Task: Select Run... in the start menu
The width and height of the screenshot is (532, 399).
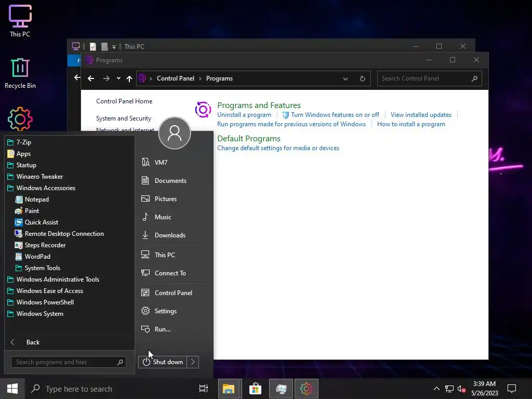Action: (x=156, y=329)
